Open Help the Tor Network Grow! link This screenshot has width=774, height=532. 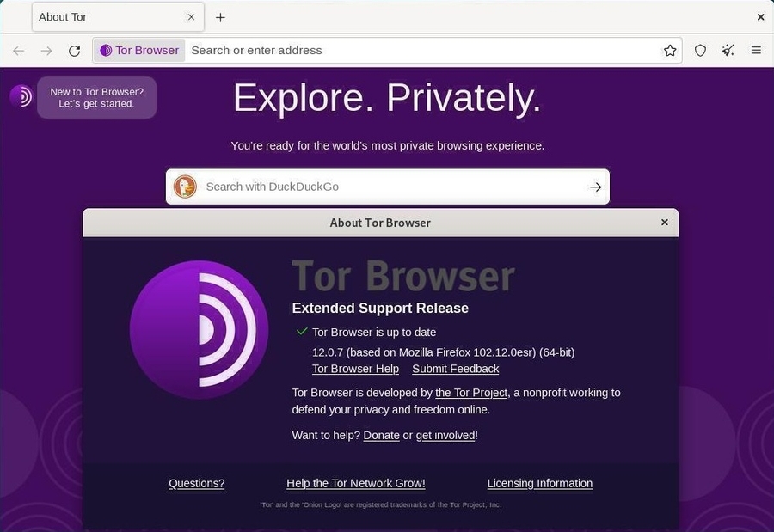pyautogui.click(x=356, y=483)
